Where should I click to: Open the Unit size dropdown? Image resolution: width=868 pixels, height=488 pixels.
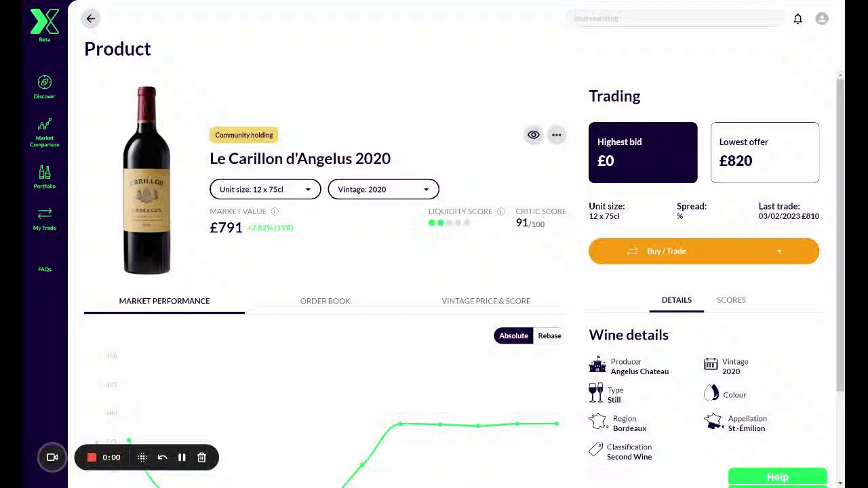point(264,189)
